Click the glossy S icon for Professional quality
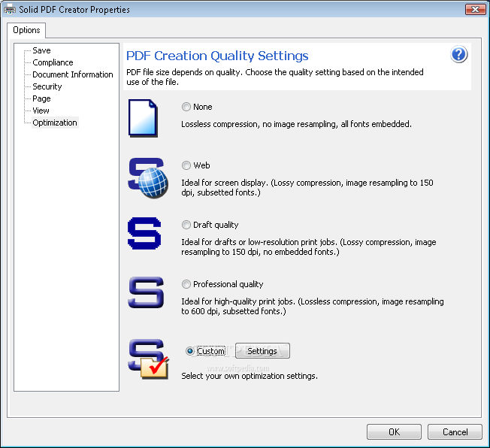The image size is (490, 448). click(146, 292)
